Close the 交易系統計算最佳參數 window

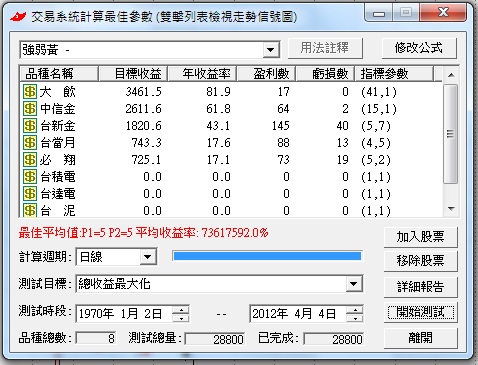click(x=443, y=13)
